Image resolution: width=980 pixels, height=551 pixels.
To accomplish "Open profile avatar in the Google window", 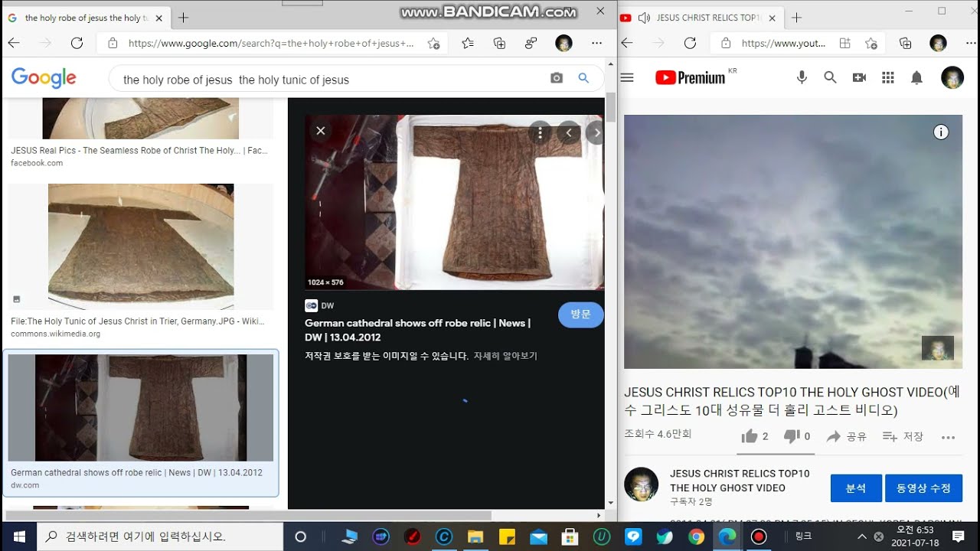I will [x=563, y=44].
